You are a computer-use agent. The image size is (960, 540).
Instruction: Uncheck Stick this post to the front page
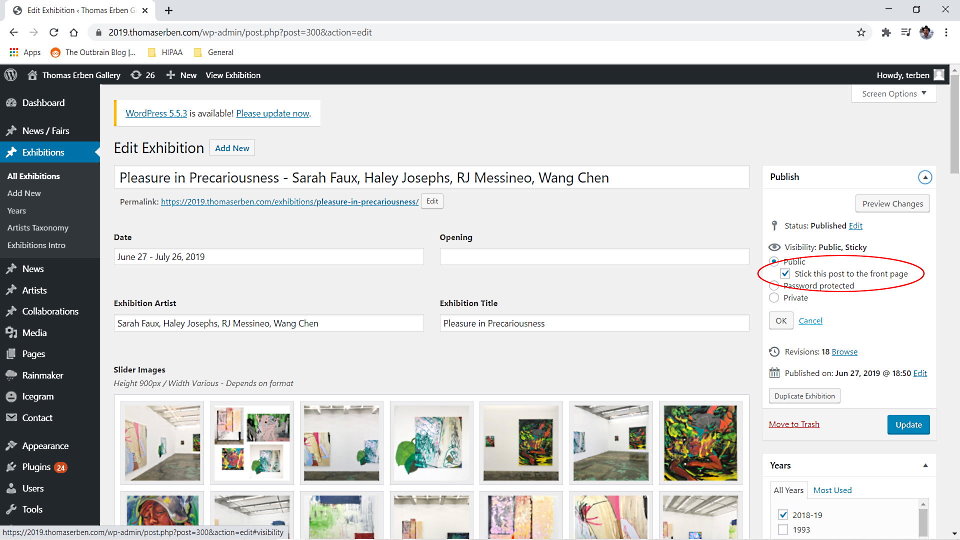click(785, 274)
